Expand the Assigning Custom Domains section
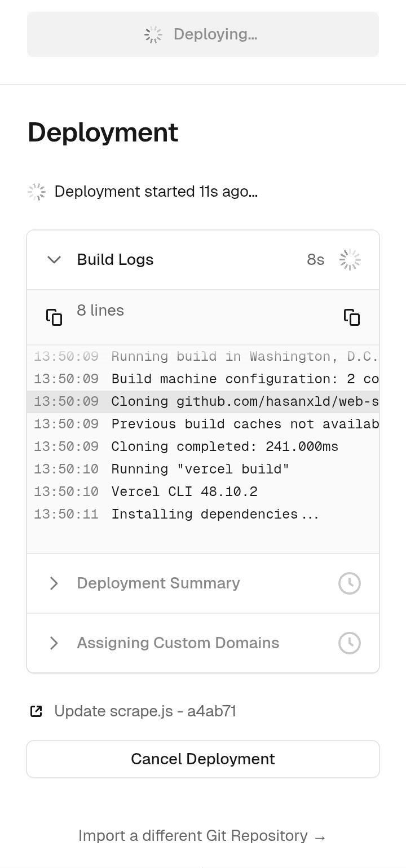Screen dimensions: 406x868 pos(54,643)
